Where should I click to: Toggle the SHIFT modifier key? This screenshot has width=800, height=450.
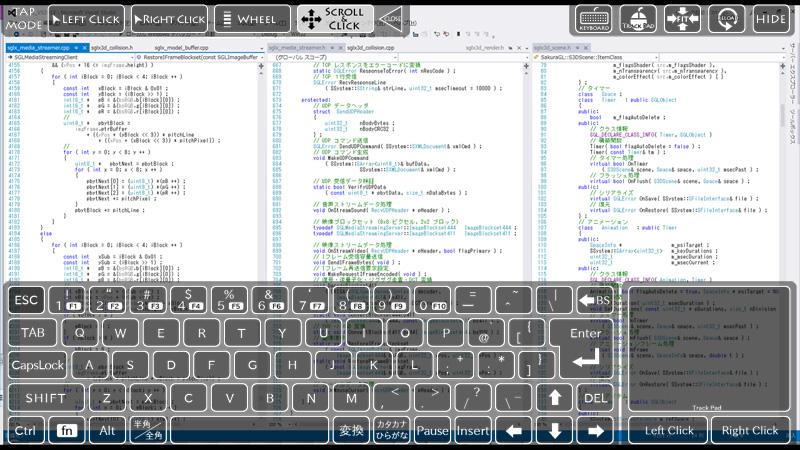tap(45, 398)
